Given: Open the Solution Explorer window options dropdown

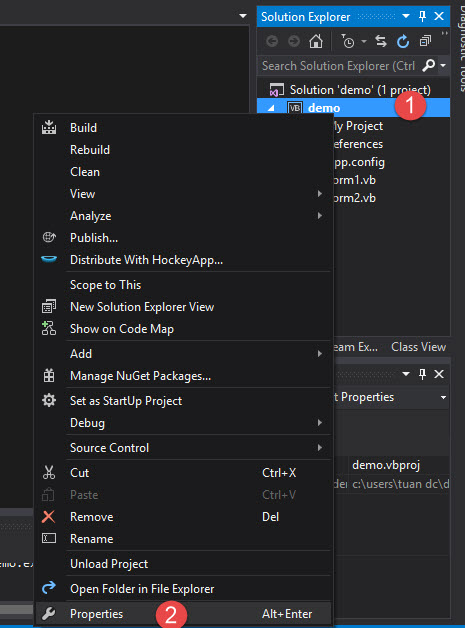Looking at the screenshot, I should pyautogui.click(x=406, y=16).
